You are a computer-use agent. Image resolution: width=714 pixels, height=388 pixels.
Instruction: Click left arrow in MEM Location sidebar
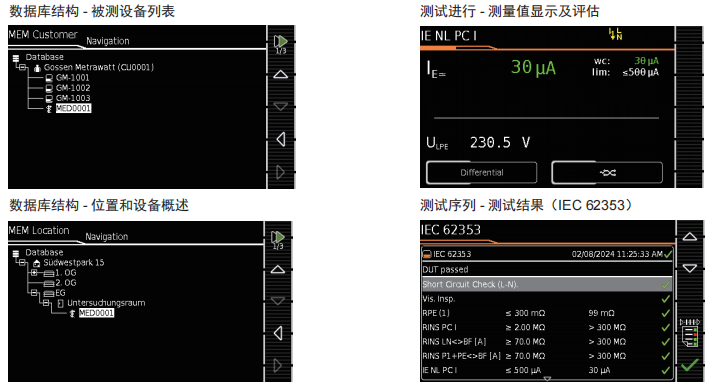278,333
